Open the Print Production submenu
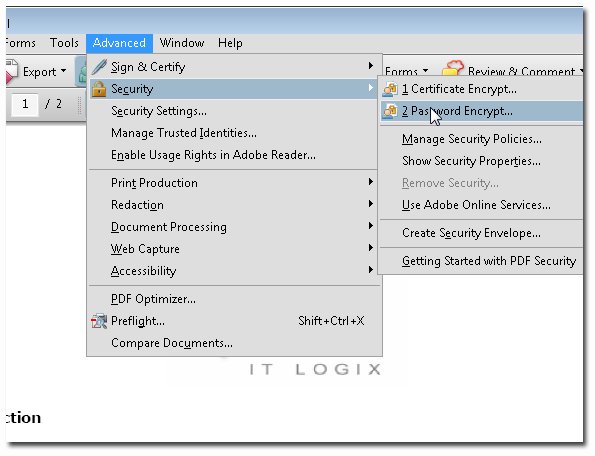This screenshot has width=595, height=456. (x=232, y=183)
